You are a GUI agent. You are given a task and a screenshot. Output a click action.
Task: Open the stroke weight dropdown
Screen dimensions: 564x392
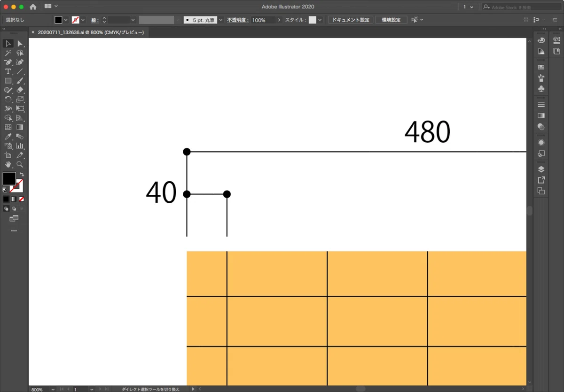(133, 20)
